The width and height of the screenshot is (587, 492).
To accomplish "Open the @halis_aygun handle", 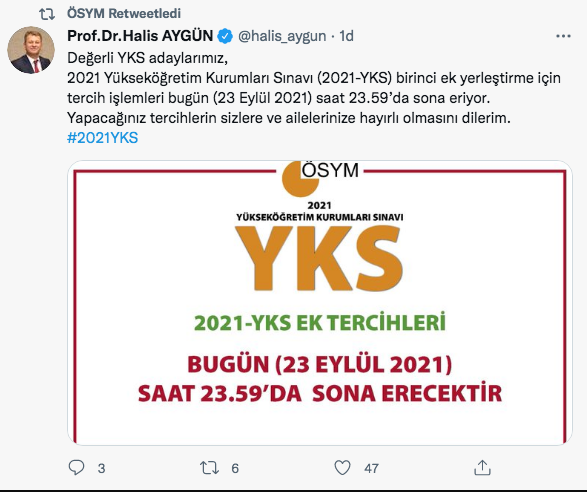I will (x=282, y=36).
